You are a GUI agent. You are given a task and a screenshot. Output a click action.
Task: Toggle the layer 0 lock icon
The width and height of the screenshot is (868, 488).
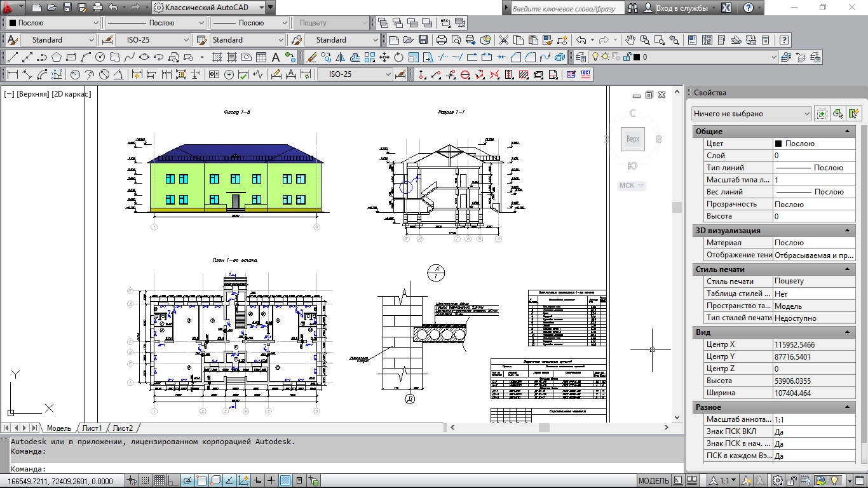coord(627,57)
